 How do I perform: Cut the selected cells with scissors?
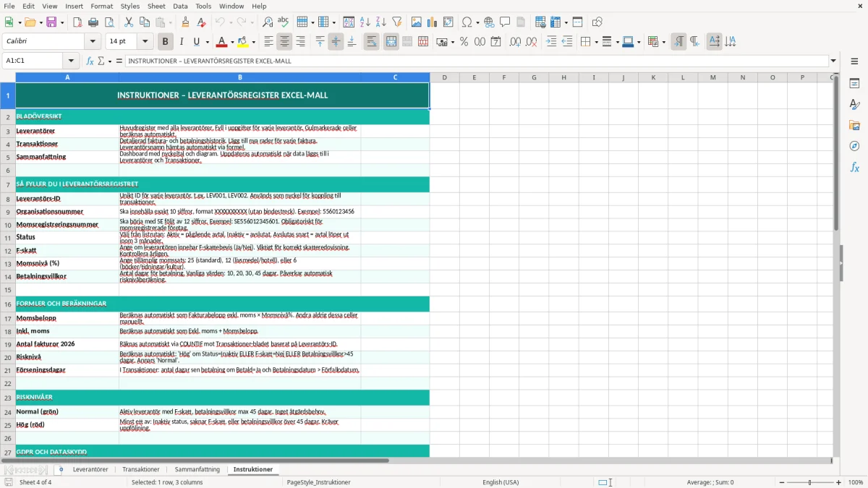[x=129, y=22]
